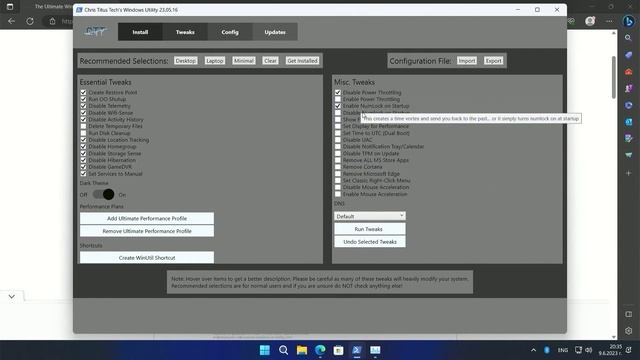Image resolution: width=640 pixels, height=360 pixels.
Task: Select the Minimal recommended preset
Action: point(244,60)
